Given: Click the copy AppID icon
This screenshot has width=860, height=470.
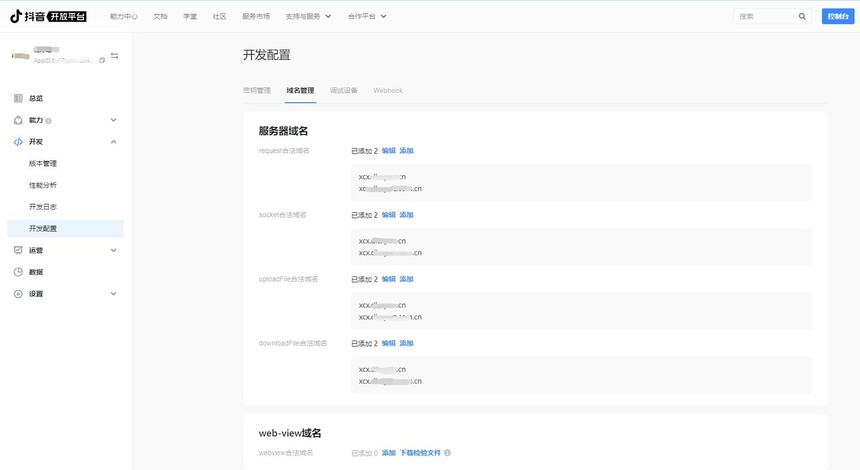Looking at the screenshot, I should 102,60.
